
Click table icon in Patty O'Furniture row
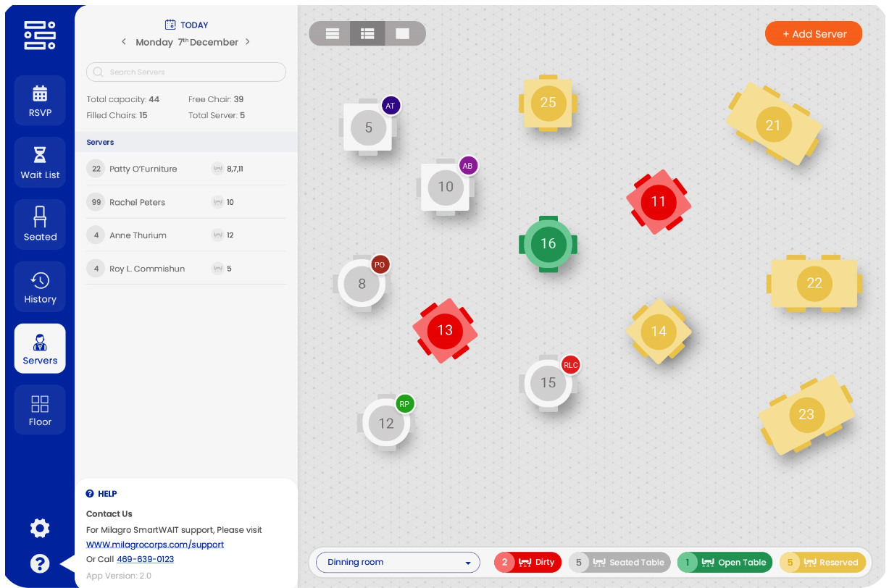point(217,169)
